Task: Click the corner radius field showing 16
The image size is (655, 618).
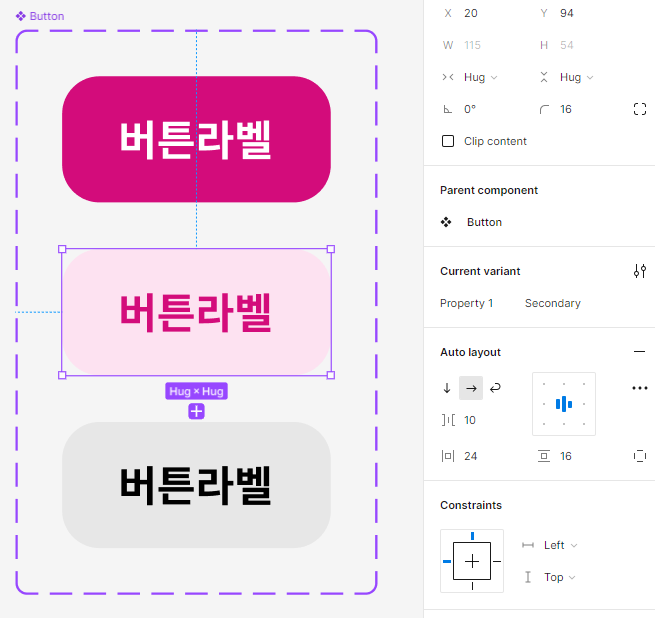Action: click(x=566, y=109)
